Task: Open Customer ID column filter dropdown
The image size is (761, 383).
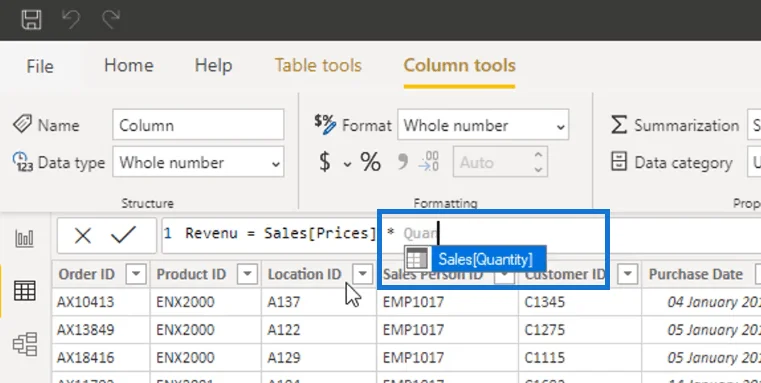Action: tap(627, 274)
